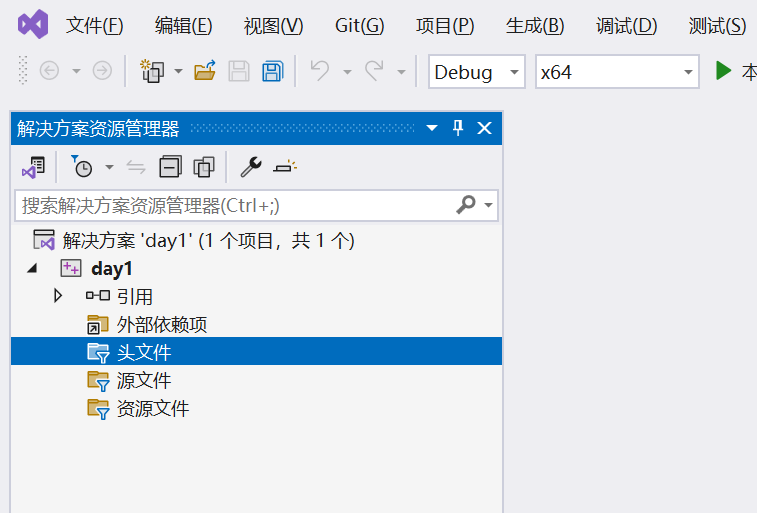The height and width of the screenshot is (513, 757).
Task: Open the 生成(B) menu
Action: coord(535,26)
